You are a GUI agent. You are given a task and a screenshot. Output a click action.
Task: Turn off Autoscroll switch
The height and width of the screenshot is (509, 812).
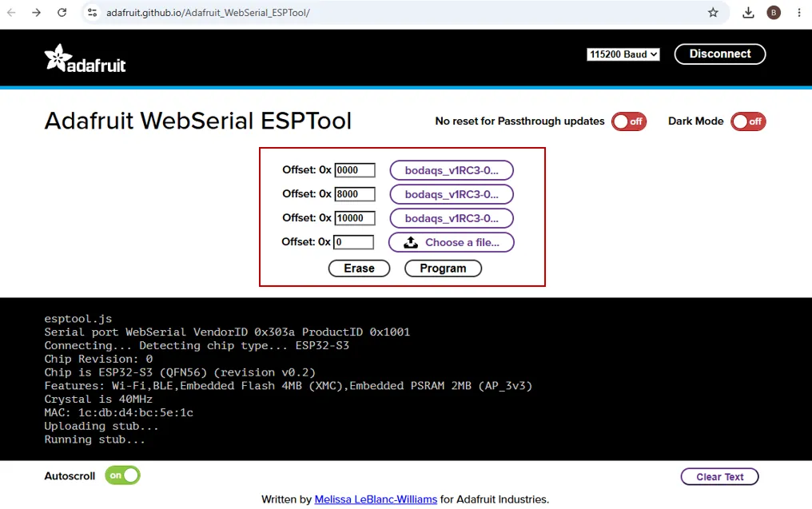pos(123,475)
